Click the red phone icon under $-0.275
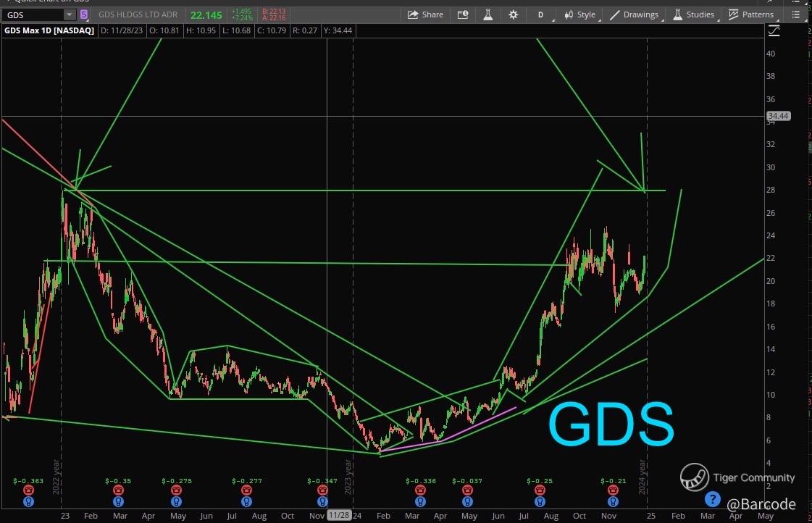The image size is (812, 523). point(176,490)
